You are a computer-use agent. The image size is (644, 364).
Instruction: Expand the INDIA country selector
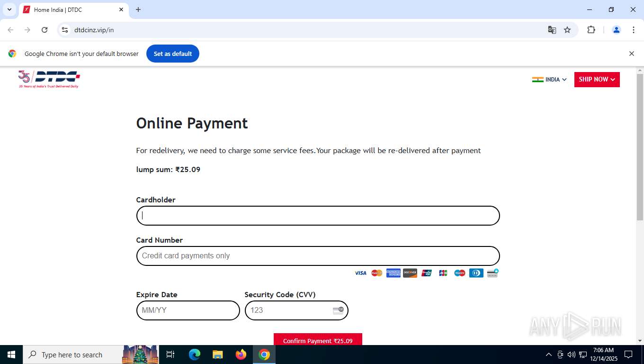click(549, 80)
